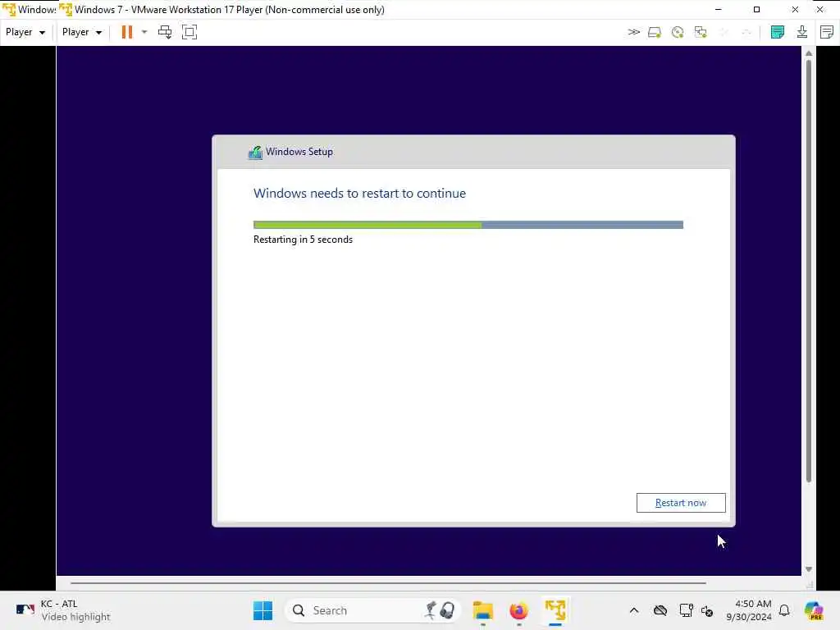Screen dimensions: 840x630
Task: Click the network display tray icon
Action: [686, 610]
